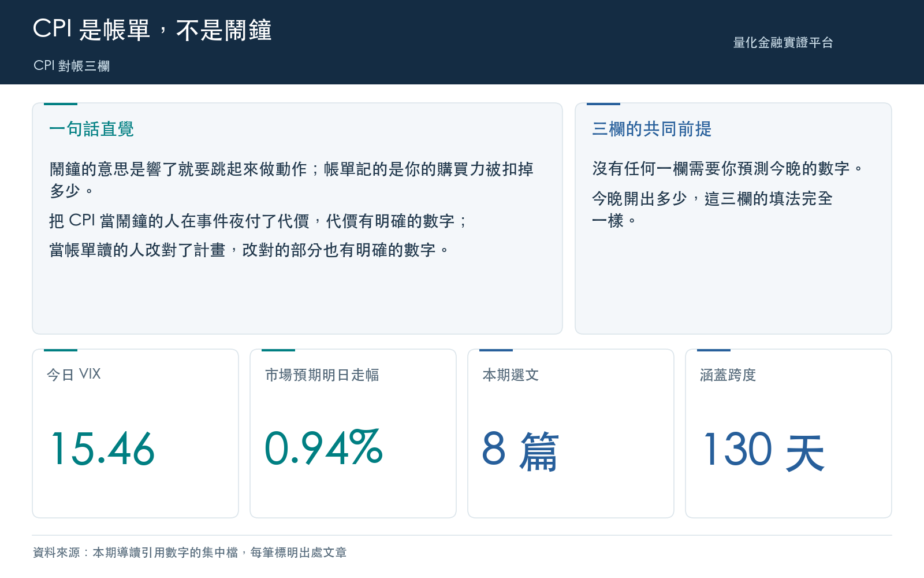Click the value '0.94%'
Screen dimensions: 924x578
[323, 448]
